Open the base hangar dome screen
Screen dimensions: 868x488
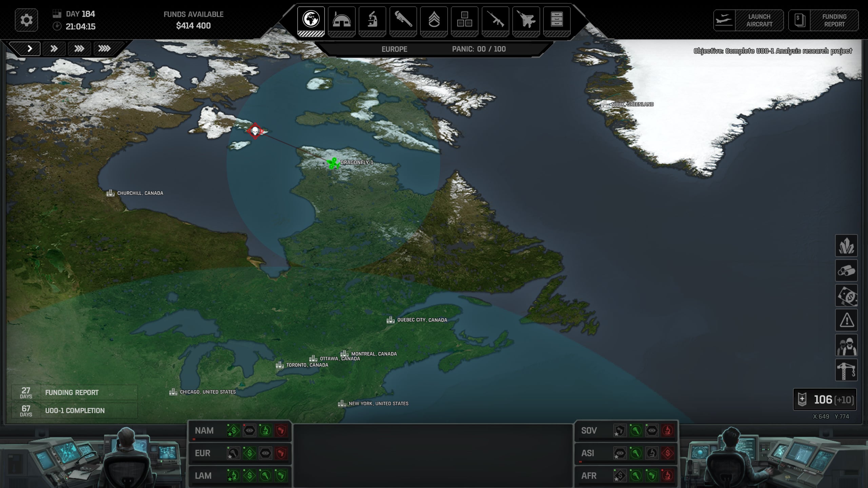pos(341,20)
